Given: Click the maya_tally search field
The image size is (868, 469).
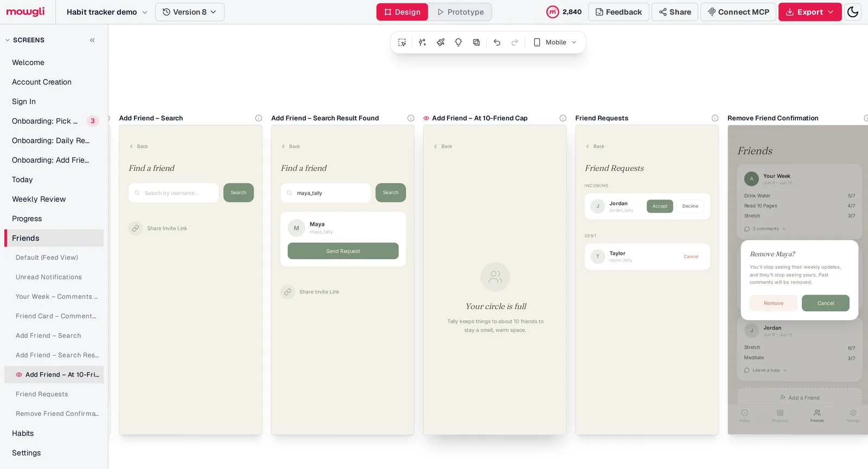Looking at the screenshot, I should [x=325, y=193].
